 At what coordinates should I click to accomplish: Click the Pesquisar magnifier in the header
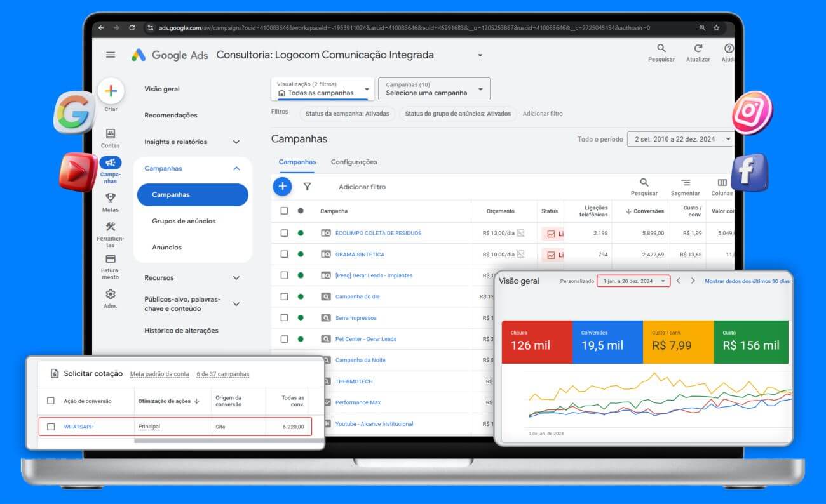pos(661,48)
